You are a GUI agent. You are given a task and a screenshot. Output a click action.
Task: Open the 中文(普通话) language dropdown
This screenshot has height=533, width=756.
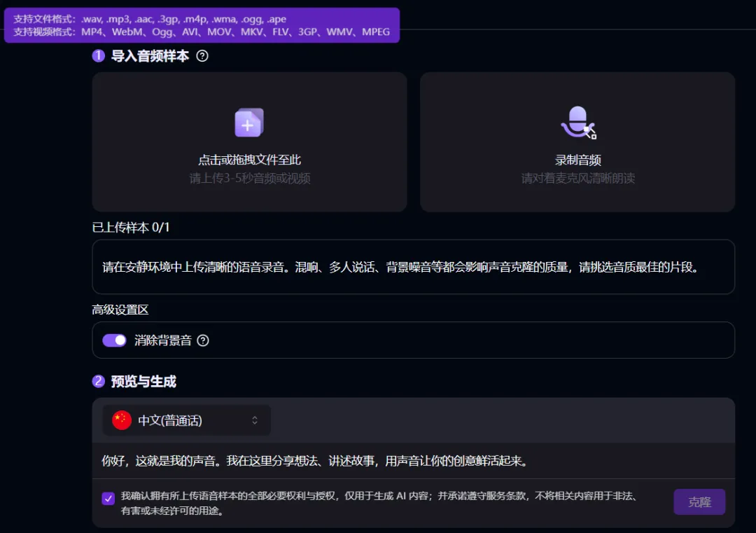tap(187, 420)
